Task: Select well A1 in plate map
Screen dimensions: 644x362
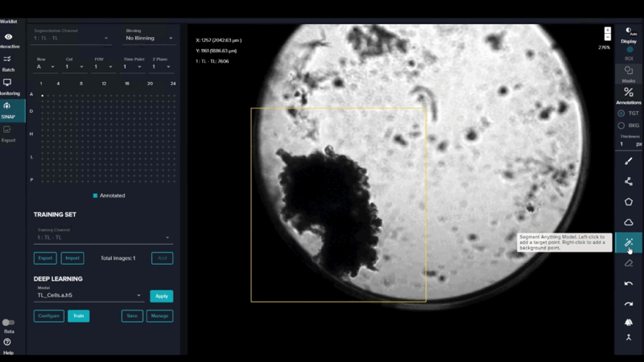Action: (43, 96)
